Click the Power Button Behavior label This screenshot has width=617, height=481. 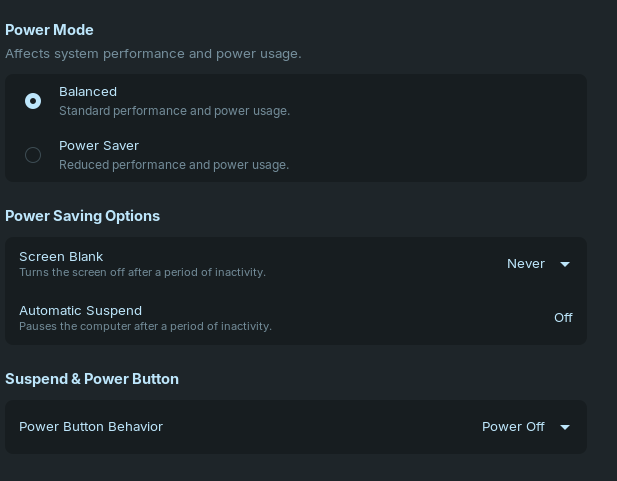pyautogui.click(x=91, y=427)
